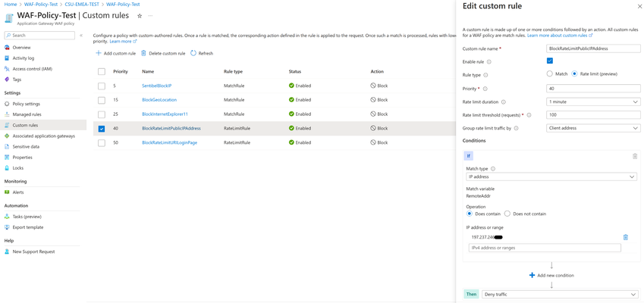Focus the sidebar Search box

click(x=39, y=36)
